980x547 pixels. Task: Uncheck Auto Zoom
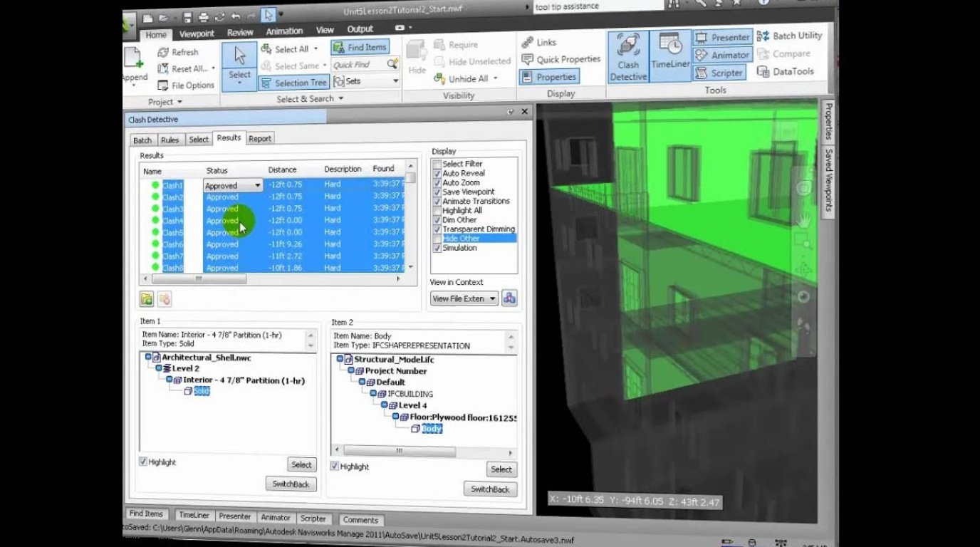coord(437,182)
